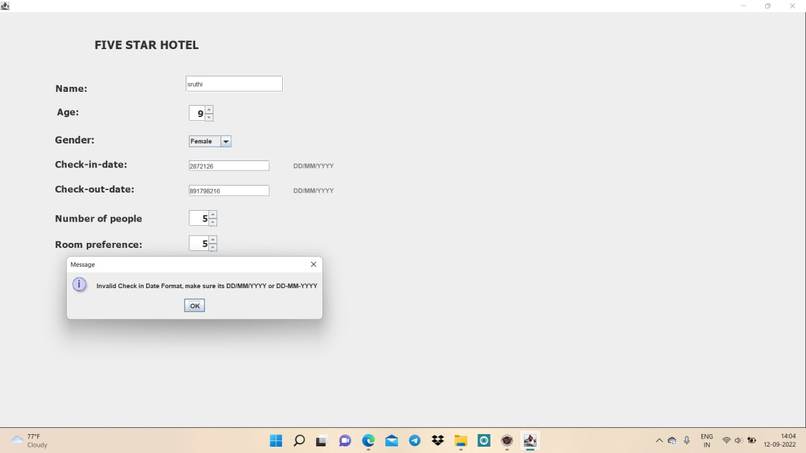Open Telegram from taskbar
This screenshot has height=453, width=806.
tap(414, 441)
